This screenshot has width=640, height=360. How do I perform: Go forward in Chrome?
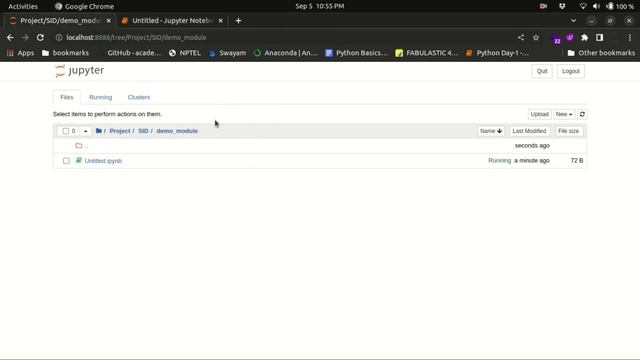tap(25, 38)
